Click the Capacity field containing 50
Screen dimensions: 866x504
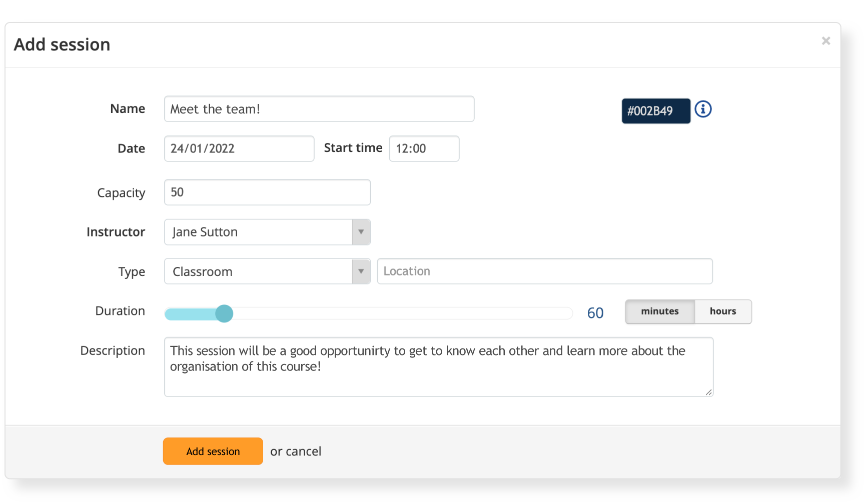pyautogui.click(x=267, y=192)
